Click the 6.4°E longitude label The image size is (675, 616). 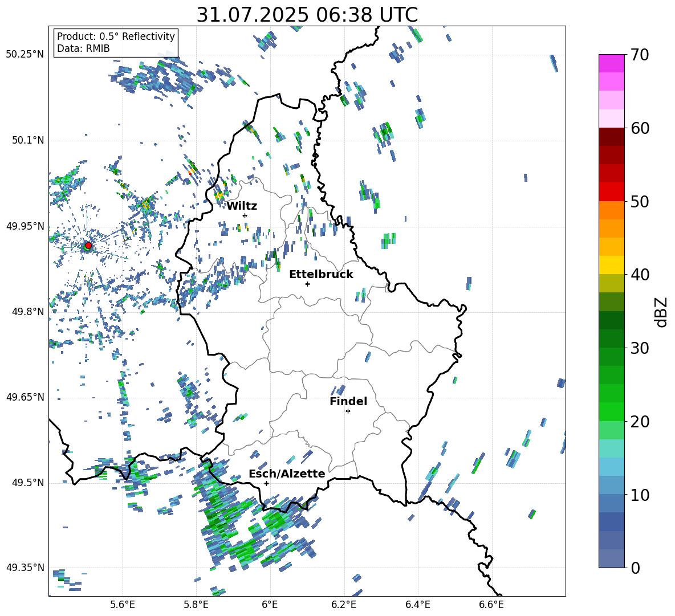tap(417, 605)
